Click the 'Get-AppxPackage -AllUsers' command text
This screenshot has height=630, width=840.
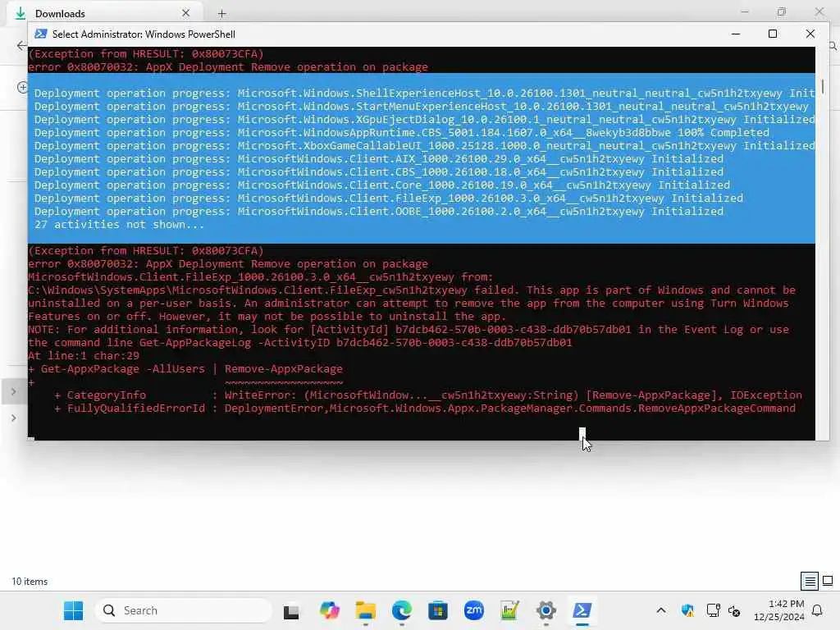click(123, 368)
